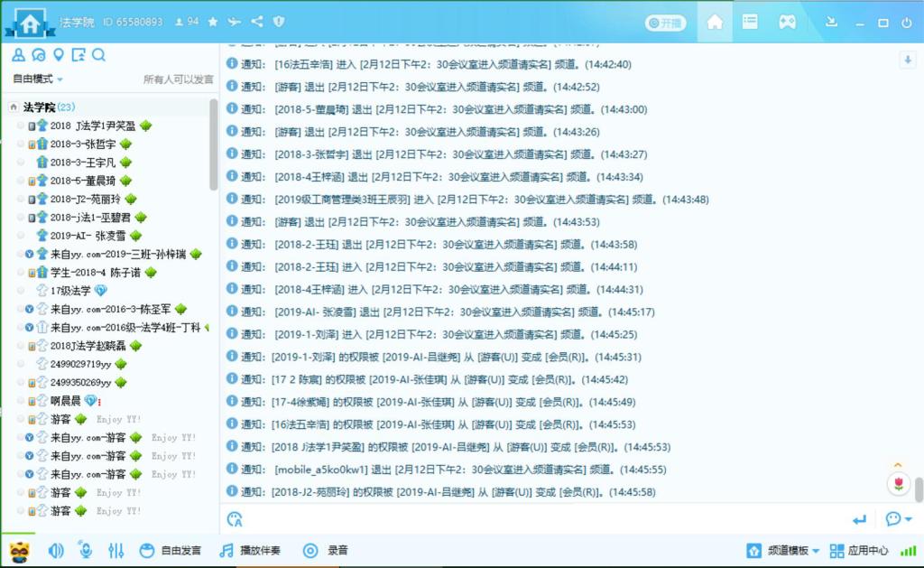Click the chat message input field
Viewport: 924px width, 568px height.
(x=541, y=519)
